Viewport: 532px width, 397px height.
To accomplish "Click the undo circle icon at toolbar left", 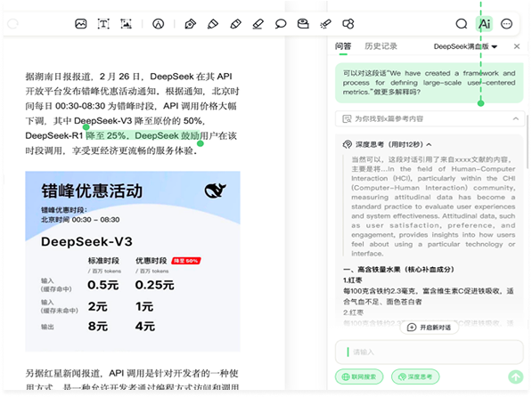I will coord(12,24).
